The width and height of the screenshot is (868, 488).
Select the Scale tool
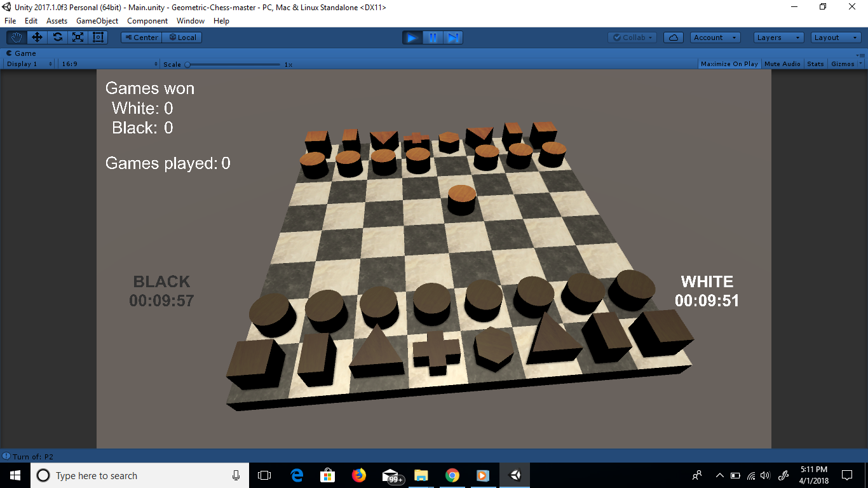[x=78, y=37]
